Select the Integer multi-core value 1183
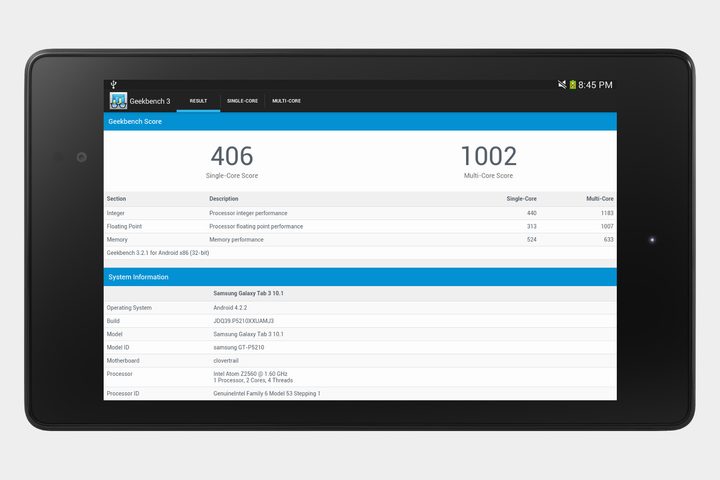 pos(607,213)
